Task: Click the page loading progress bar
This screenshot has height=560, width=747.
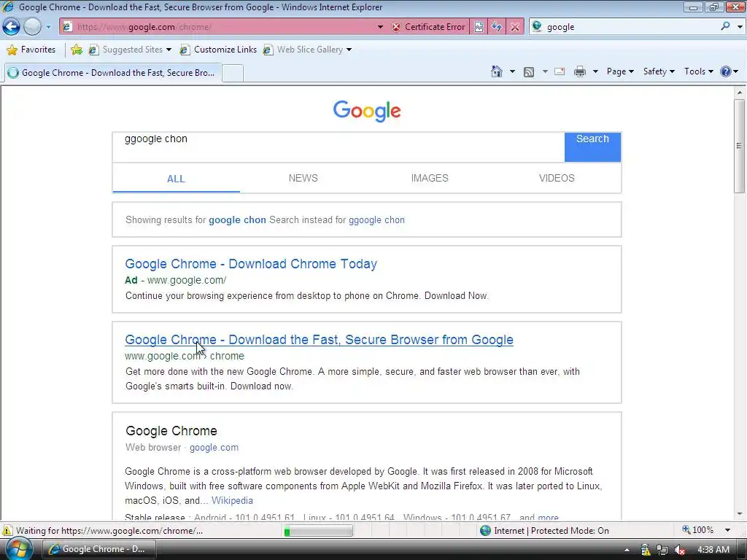Action: coord(318,531)
